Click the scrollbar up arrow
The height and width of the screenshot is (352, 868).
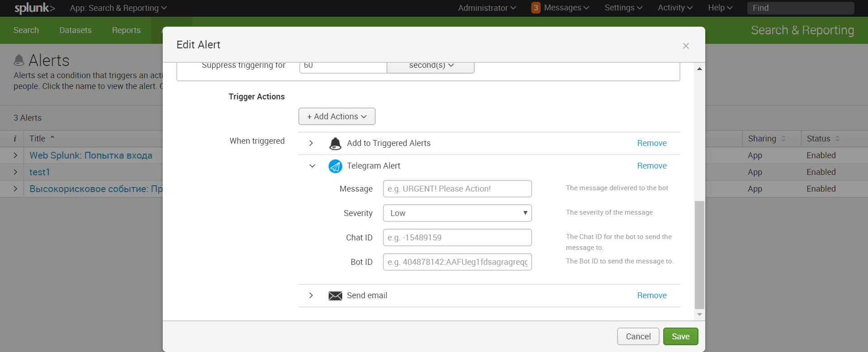click(x=699, y=69)
